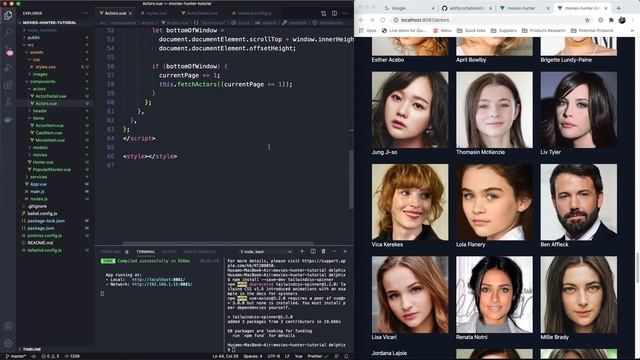This screenshot has width=640, height=360.
Task: Switch to the GitHub Chrome tab
Action: coord(466,8)
